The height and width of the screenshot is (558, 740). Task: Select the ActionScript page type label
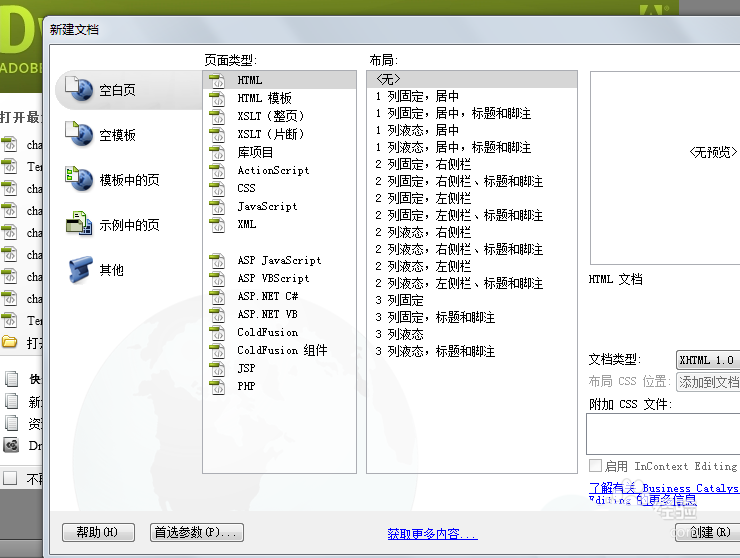[273, 170]
